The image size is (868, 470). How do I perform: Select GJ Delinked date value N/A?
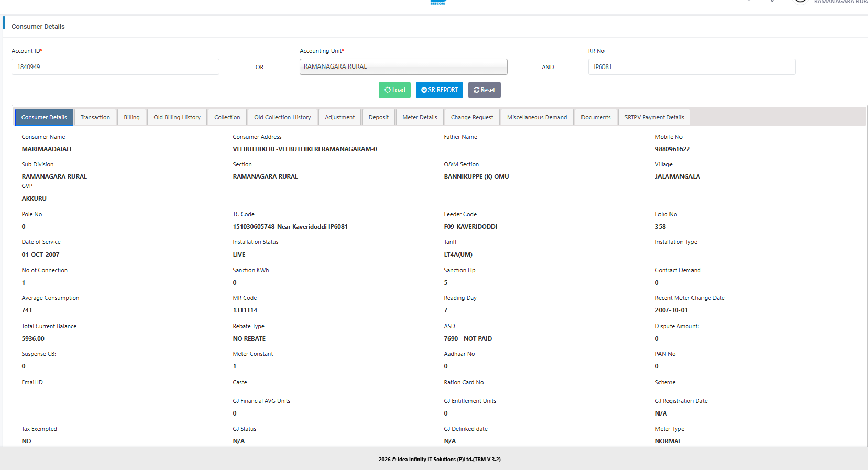coord(450,441)
